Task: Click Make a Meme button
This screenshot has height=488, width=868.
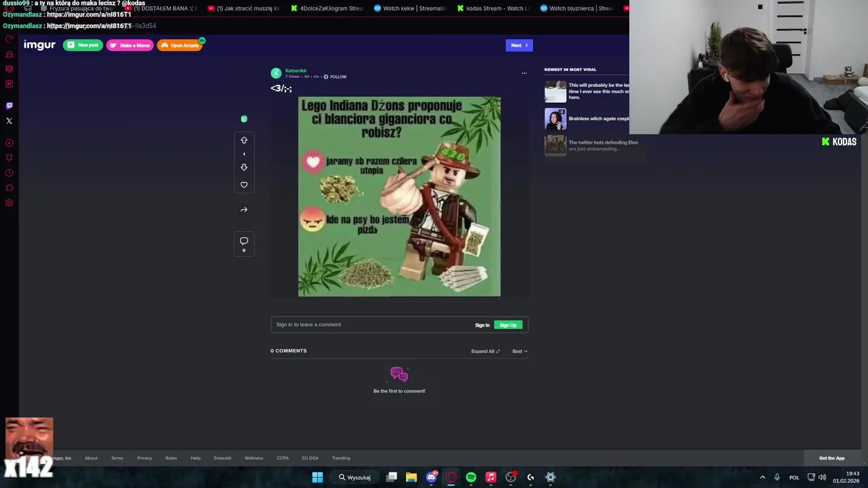Action: click(130, 45)
